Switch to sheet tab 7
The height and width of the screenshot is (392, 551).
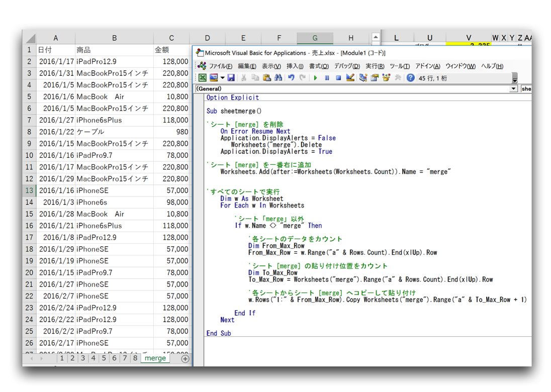125,358
